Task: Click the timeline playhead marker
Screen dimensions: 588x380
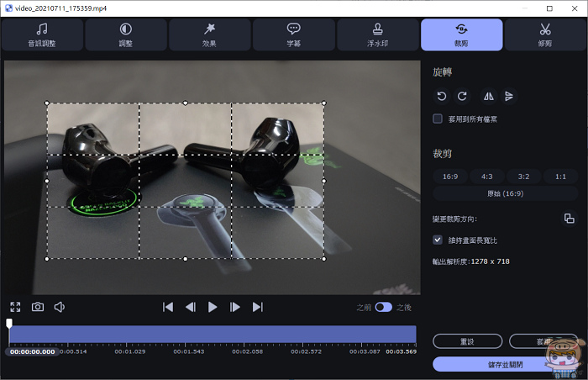Action: click(x=9, y=323)
